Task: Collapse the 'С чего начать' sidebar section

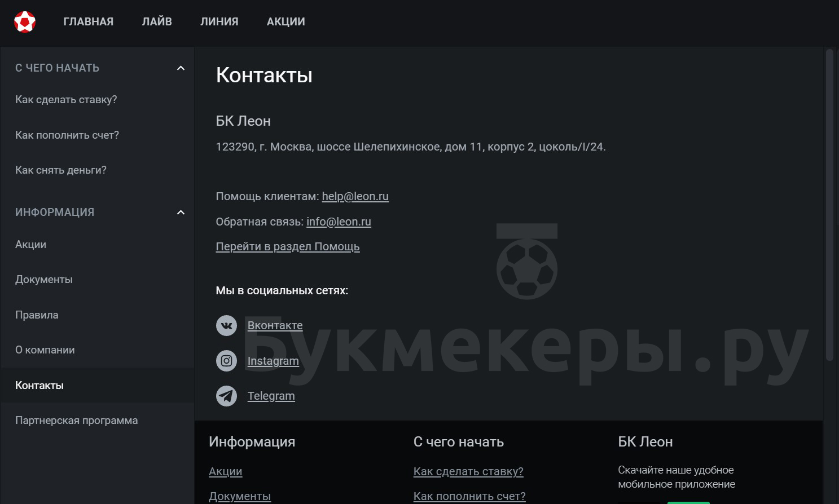Action: (181, 68)
